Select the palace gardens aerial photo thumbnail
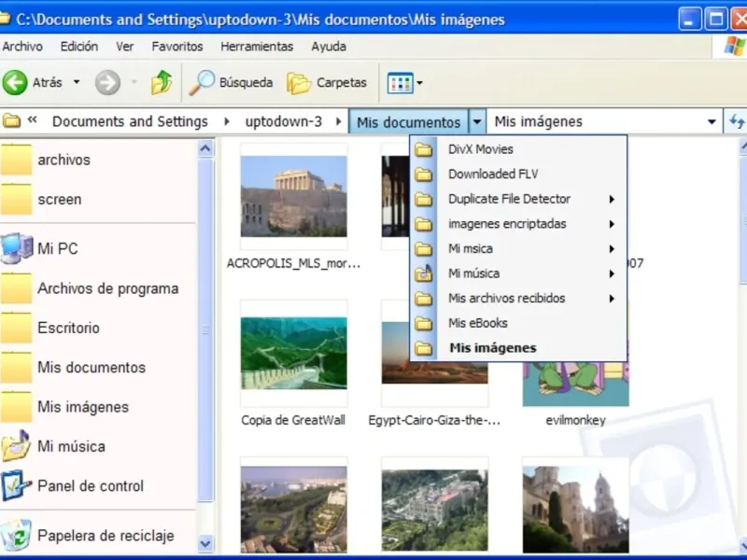Screen dimensions: 747x560 [x=434, y=510]
